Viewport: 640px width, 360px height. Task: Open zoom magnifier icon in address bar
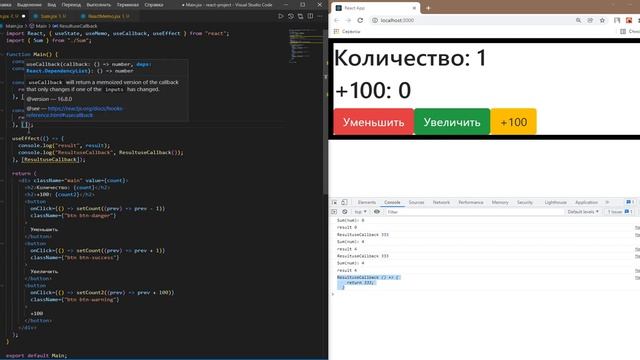(x=578, y=20)
